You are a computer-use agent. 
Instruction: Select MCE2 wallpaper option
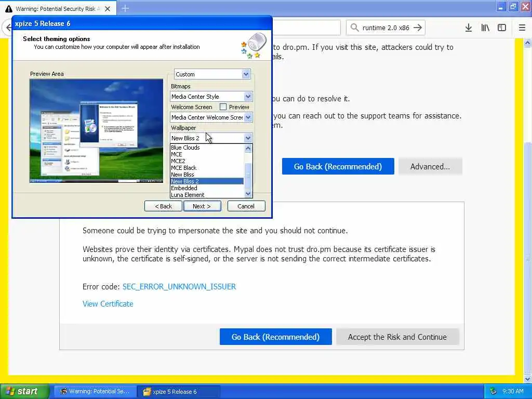tap(207, 161)
